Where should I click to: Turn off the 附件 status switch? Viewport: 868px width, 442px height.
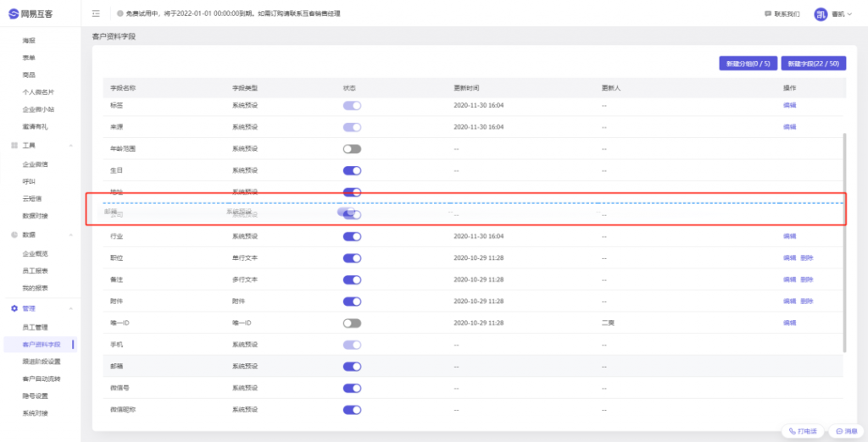[x=352, y=301]
